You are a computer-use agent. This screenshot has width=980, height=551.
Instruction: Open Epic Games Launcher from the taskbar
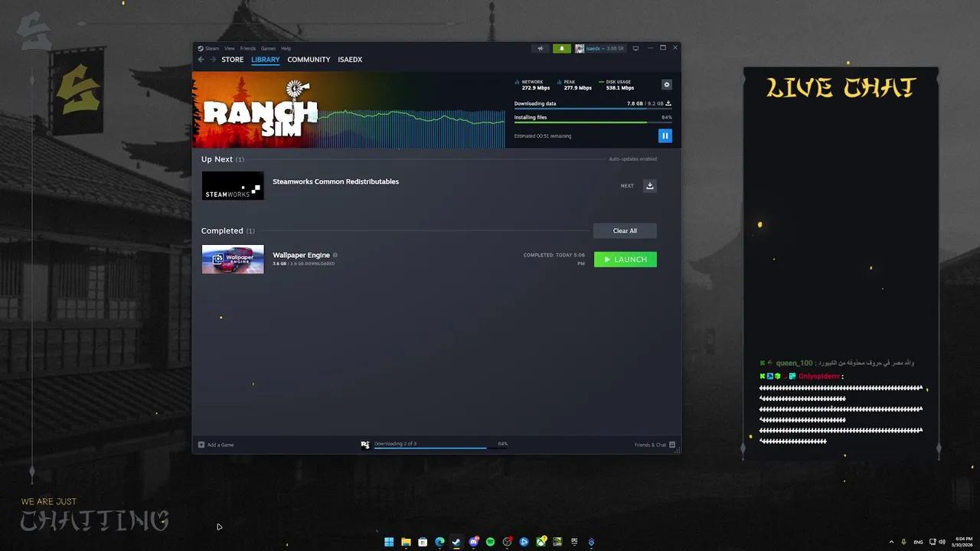coord(574,542)
